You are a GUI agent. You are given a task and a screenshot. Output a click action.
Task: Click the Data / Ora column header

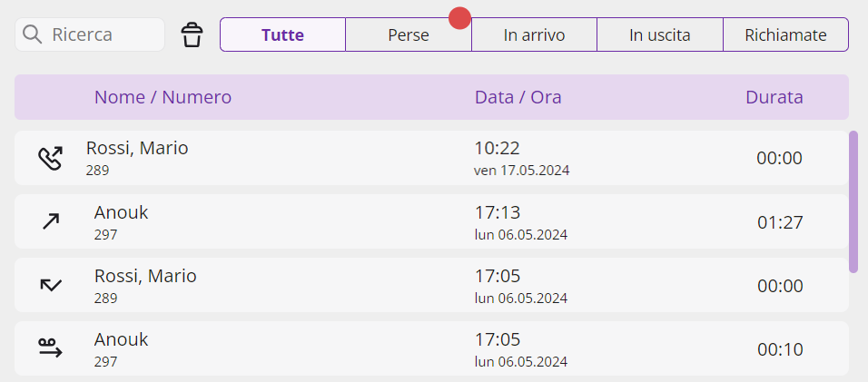tap(518, 97)
